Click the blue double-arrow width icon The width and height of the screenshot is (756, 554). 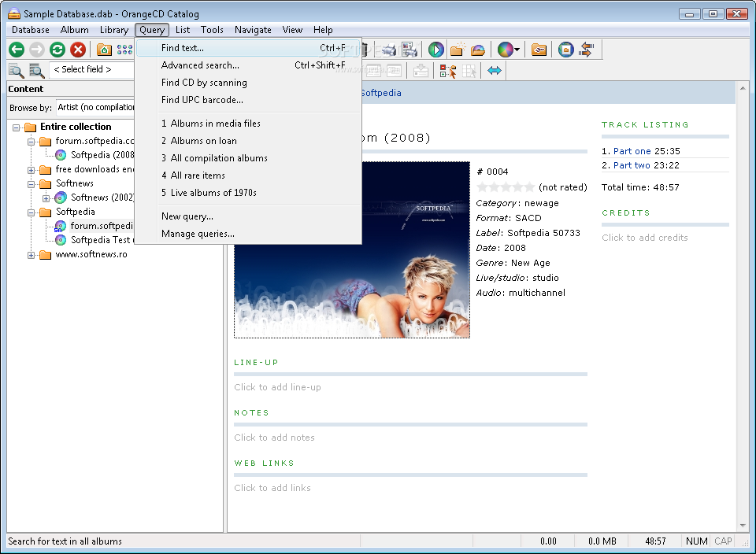click(x=495, y=71)
